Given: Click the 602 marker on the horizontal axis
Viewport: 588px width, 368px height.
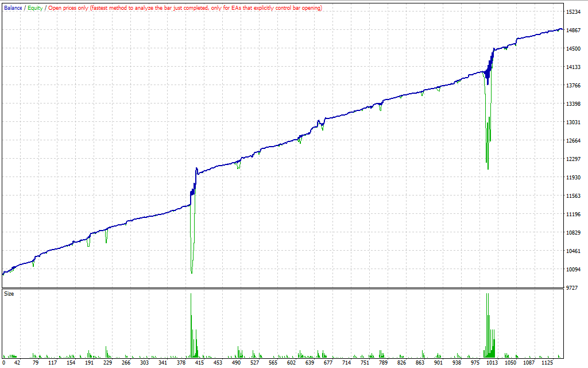Looking at the screenshot, I should [291, 363].
